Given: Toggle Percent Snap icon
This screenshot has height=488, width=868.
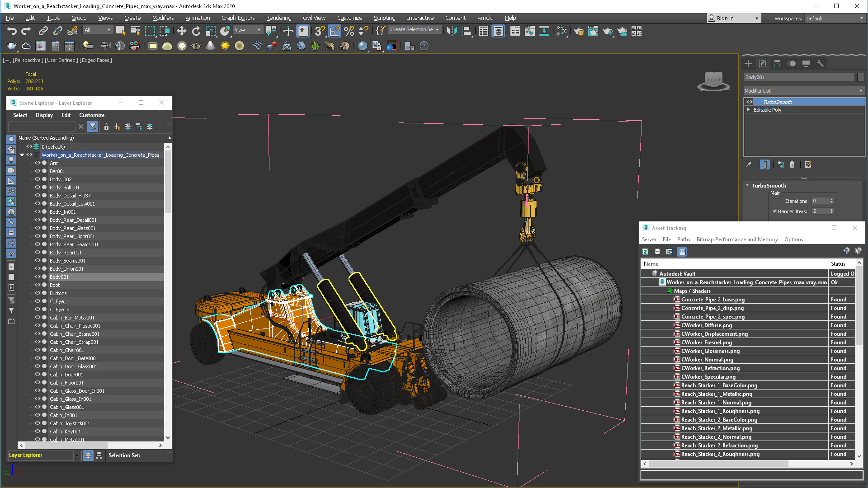Looking at the screenshot, I should [x=349, y=31].
